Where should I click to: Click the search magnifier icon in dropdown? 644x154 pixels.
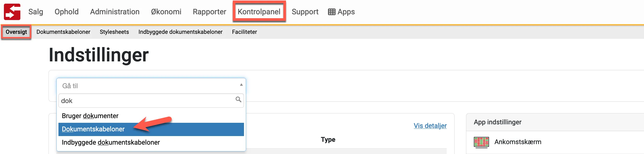pyautogui.click(x=238, y=99)
